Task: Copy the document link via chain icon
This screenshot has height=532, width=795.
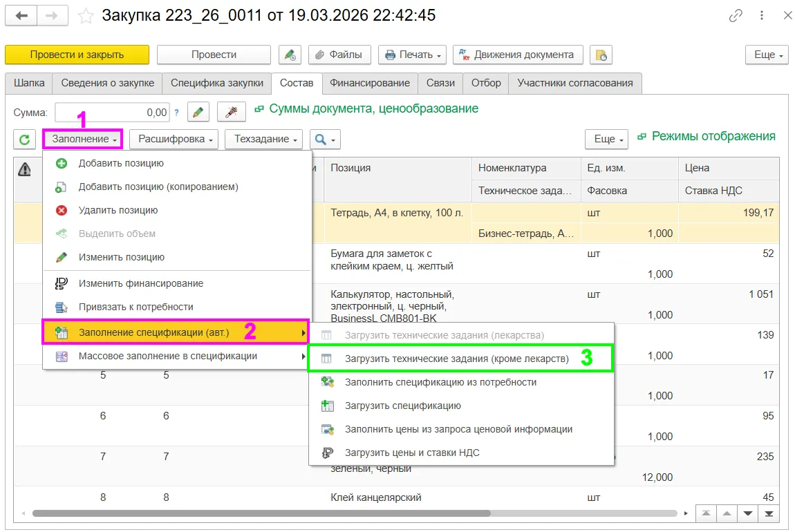Action: coord(735,16)
